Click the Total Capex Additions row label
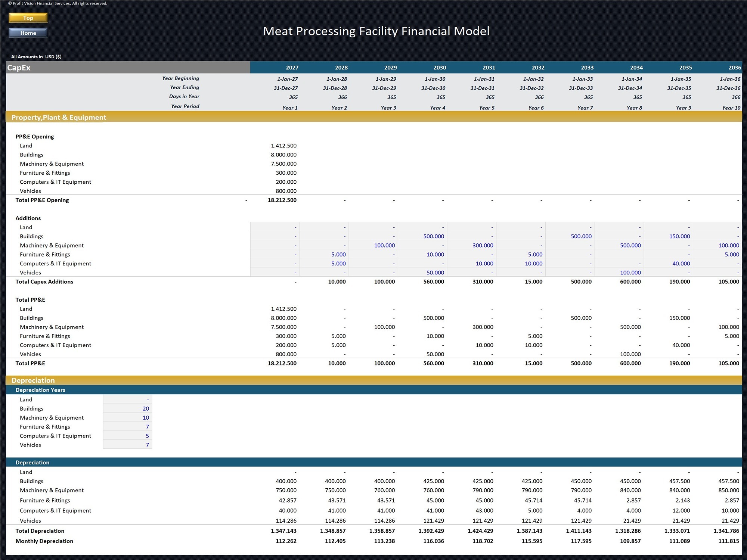 [x=44, y=281]
